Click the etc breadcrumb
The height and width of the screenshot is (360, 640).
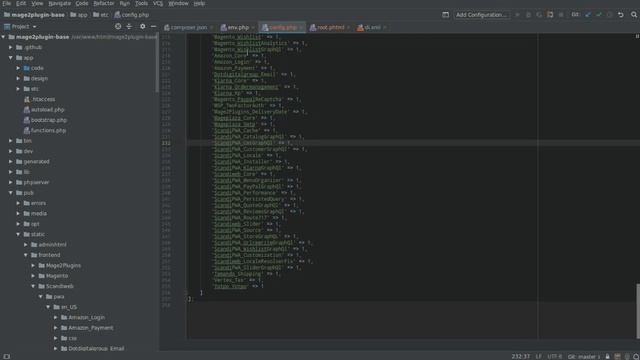coord(101,15)
